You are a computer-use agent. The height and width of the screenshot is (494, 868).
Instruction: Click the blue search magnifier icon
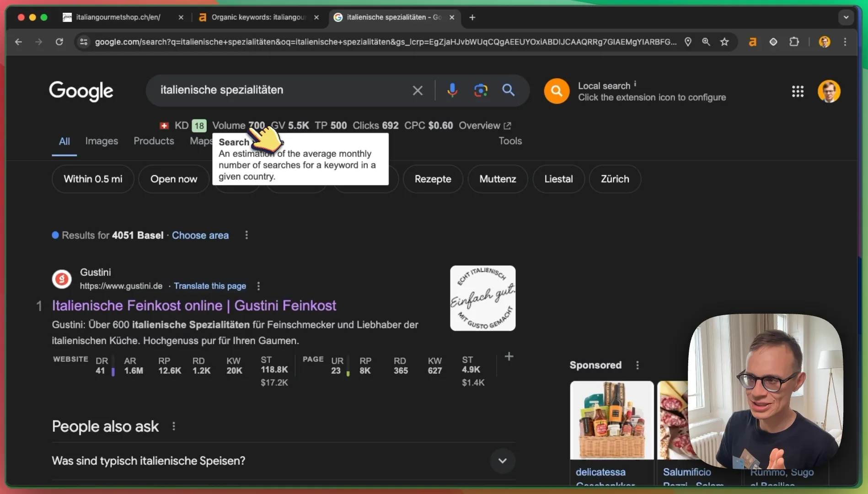pos(509,90)
